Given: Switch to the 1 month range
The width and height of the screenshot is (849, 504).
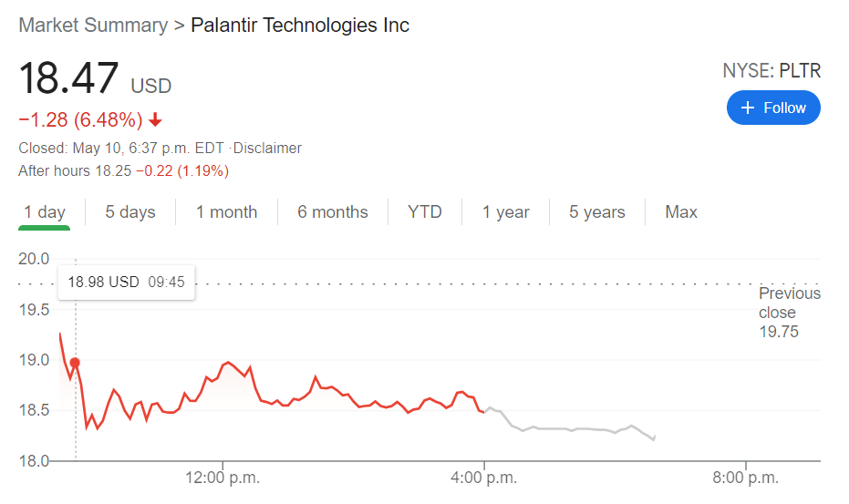Looking at the screenshot, I should (226, 212).
